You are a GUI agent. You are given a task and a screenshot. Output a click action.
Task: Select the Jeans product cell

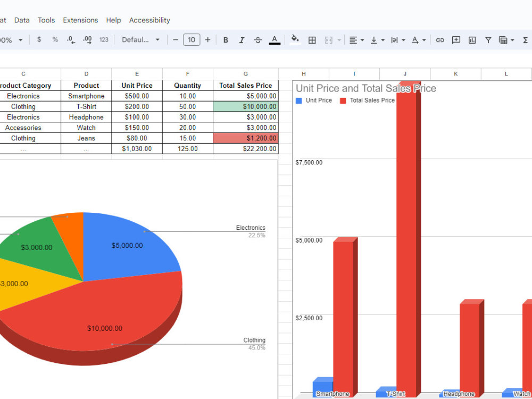point(86,138)
